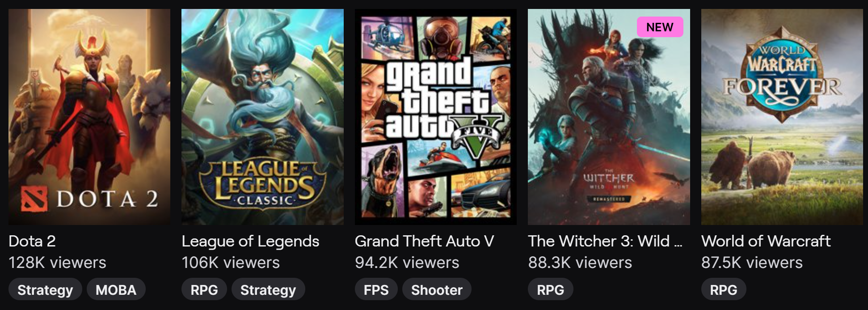Click the 128K viewers text

pyautogui.click(x=57, y=263)
